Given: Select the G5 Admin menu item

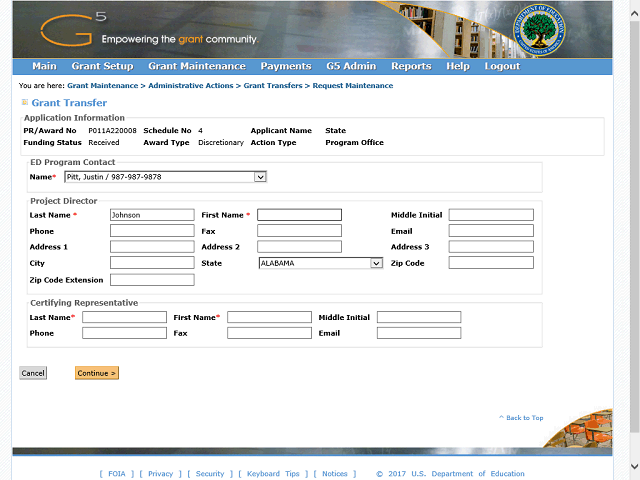Looking at the screenshot, I should 351,66.
